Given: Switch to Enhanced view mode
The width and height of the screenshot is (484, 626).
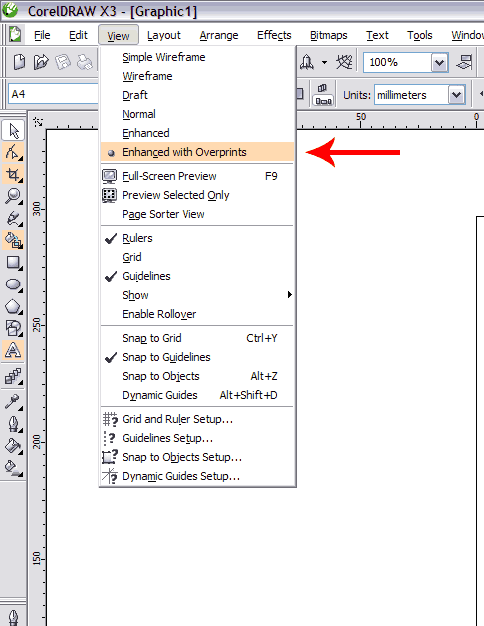Looking at the screenshot, I should click(197, 133).
